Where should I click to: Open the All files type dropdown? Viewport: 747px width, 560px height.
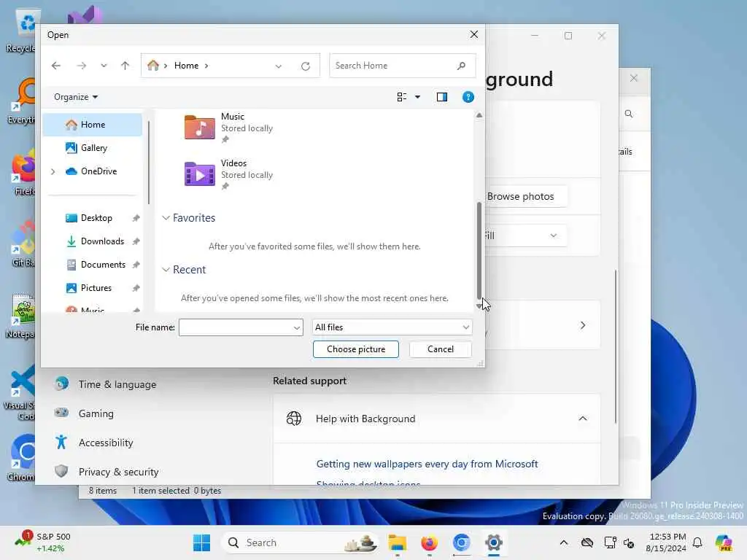coord(392,327)
